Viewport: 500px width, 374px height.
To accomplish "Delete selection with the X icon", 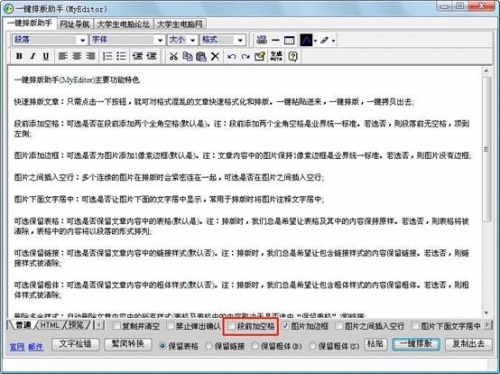I will [215, 56].
